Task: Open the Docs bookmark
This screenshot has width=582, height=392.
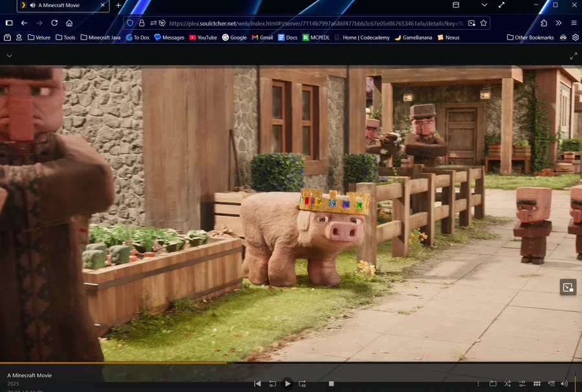Action: point(288,38)
